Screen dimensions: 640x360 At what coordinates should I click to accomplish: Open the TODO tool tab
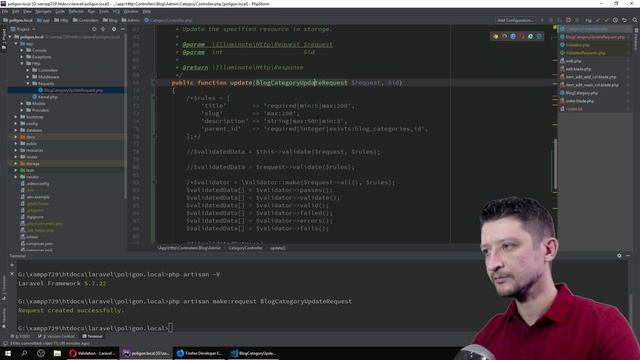point(21,336)
